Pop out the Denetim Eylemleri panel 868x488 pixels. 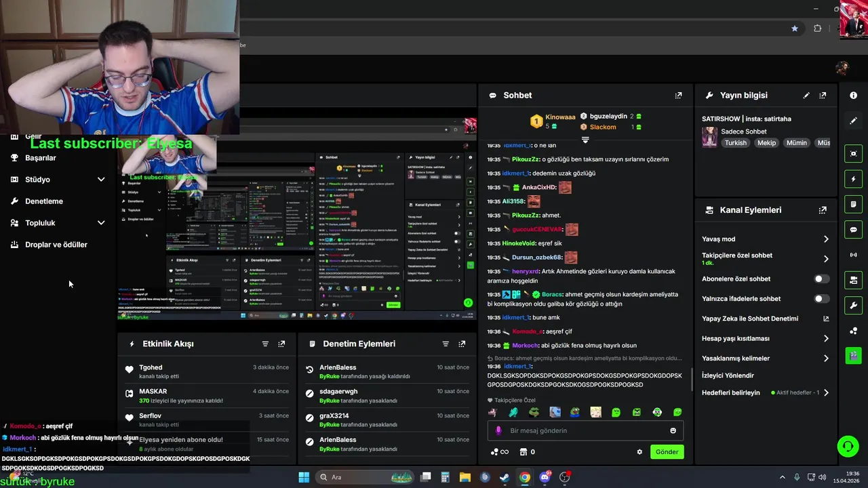462,344
